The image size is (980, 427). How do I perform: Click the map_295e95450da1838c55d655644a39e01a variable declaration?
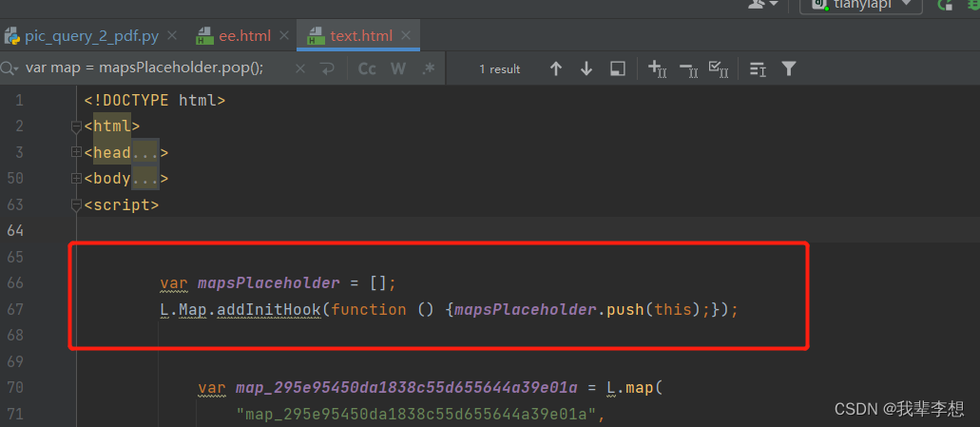406,388
